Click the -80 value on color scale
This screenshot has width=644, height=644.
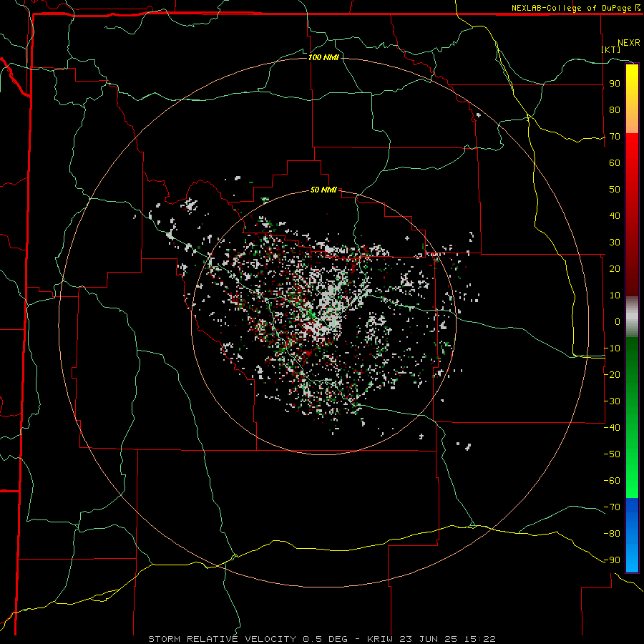[612, 534]
